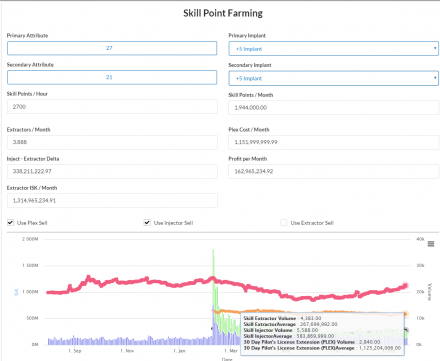Click the '1. Nov' date axis label

(127, 351)
